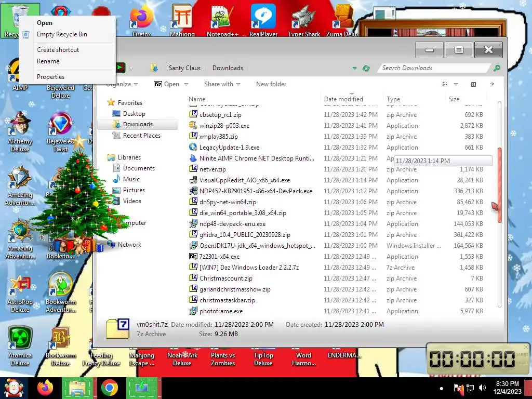532x399 pixels.
Task: Toggle the preview pane button
Action: click(x=473, y=85)
